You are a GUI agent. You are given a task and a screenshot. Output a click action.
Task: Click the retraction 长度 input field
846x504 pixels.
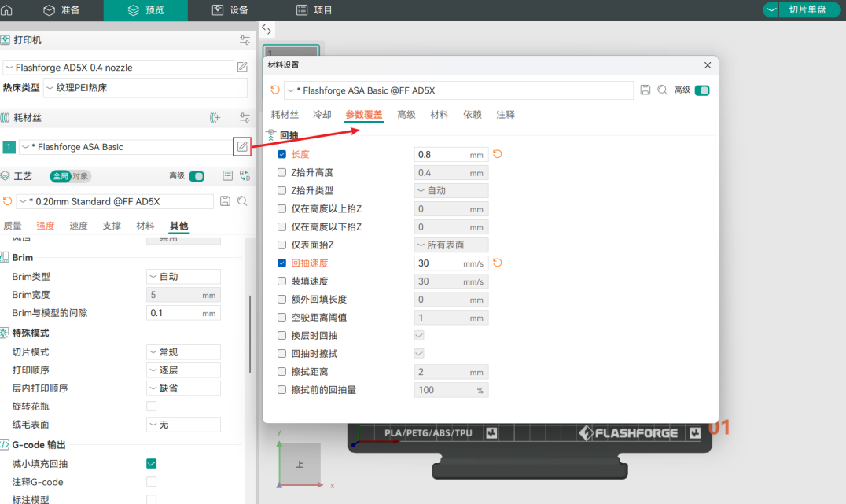[x=451, y=154]
